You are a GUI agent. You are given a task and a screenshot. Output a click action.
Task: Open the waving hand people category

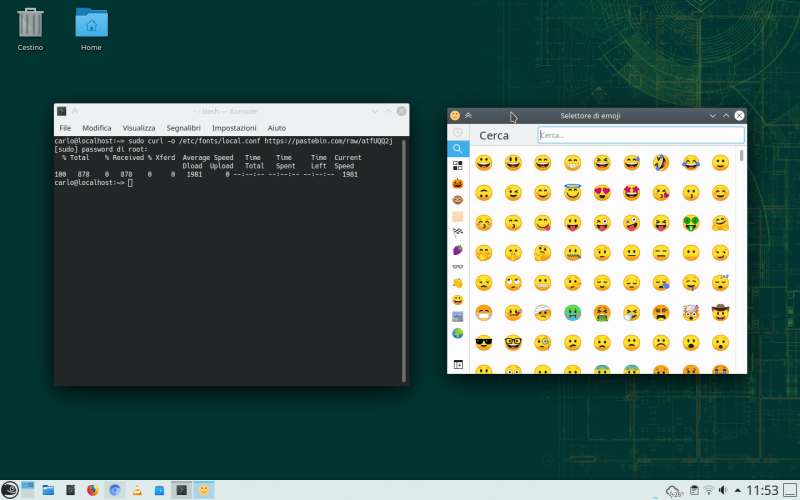tap(458, 283)
